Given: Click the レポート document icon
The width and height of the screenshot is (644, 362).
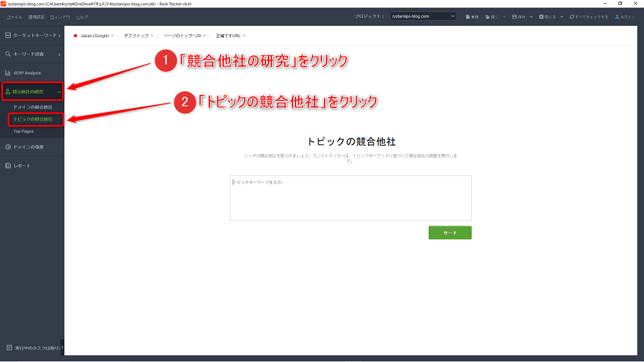Looking at the screenshot, I should click(8, 166).
